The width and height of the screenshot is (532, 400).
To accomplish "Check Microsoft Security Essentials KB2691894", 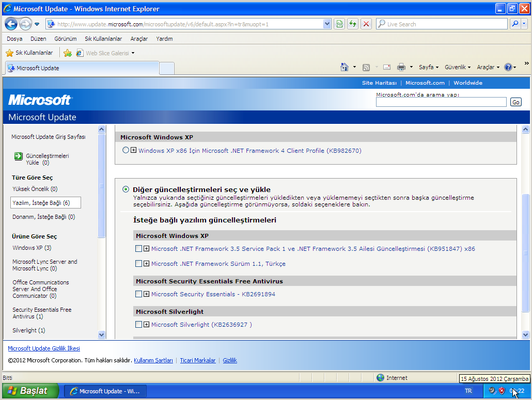I will (138, 294).
